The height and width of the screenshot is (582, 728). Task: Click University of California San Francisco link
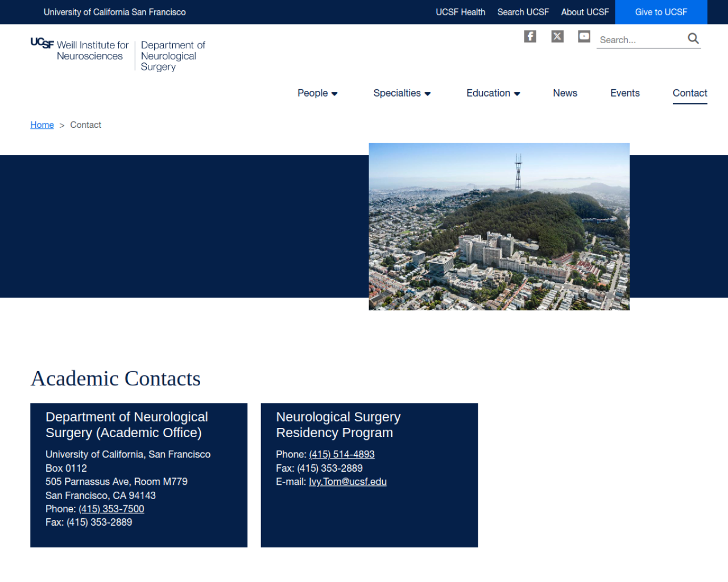pyautogui.click(x=115, y=12)
